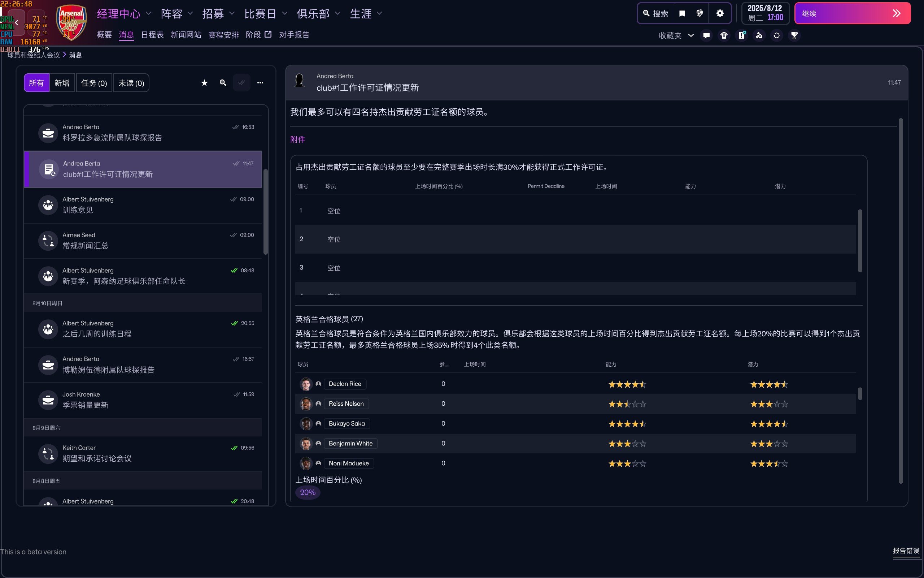Open the 收藏夹 dropdown

pos(676,35)
